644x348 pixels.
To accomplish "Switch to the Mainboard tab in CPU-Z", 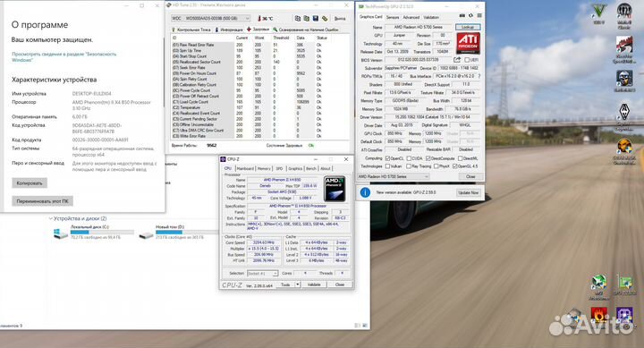I will tap(245, 168).
